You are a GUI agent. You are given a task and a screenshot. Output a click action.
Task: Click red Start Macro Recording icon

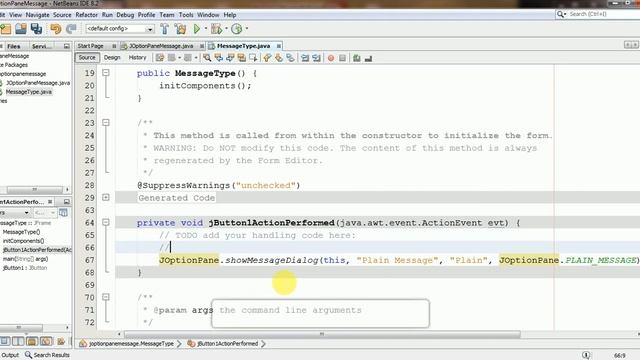331,58
